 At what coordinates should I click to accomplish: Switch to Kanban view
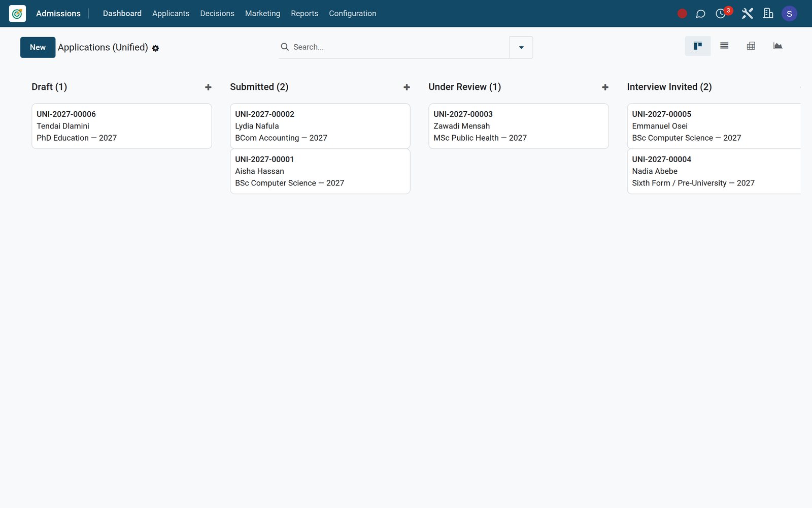point(698,46)
